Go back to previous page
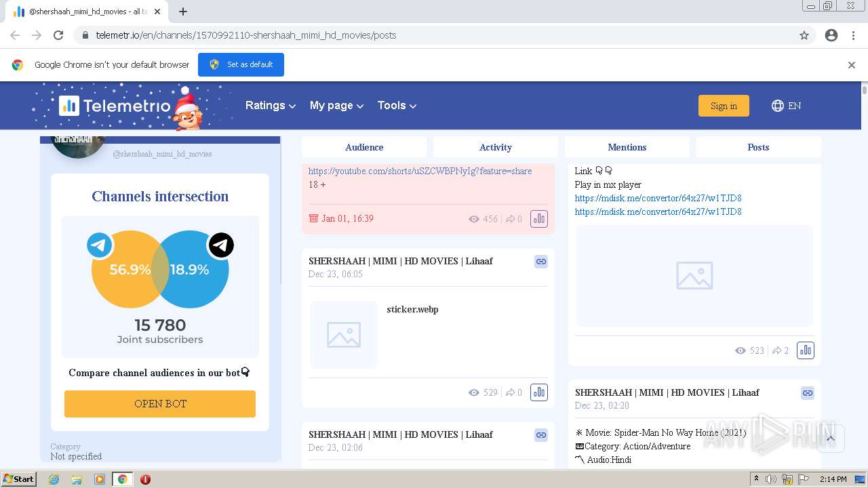 pos(15,35)
